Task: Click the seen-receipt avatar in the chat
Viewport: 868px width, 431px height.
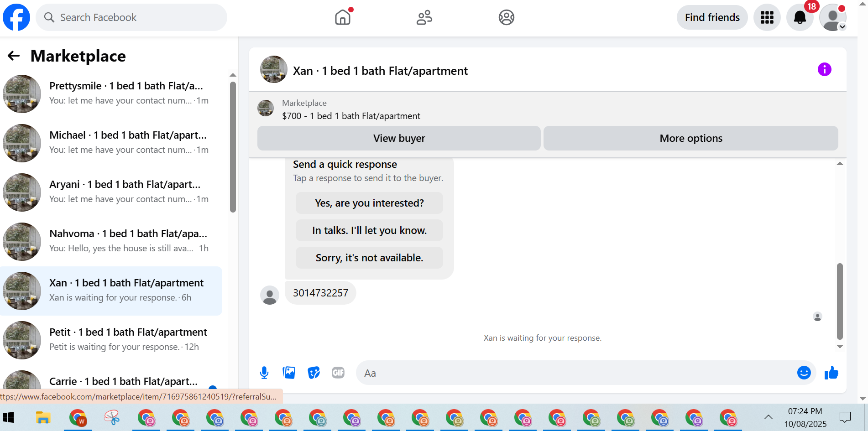Action: [817, 317]
